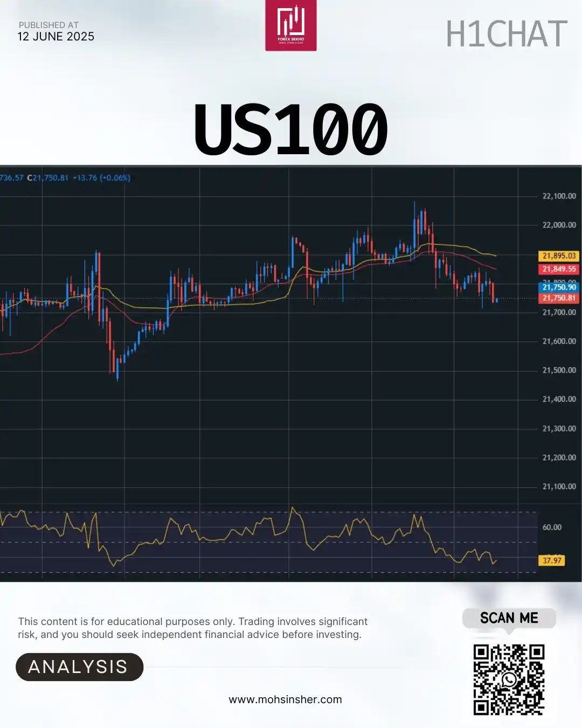This screenshot has height=728, width=582.
Task: Click the SCAN ME label
Action: 509,618
